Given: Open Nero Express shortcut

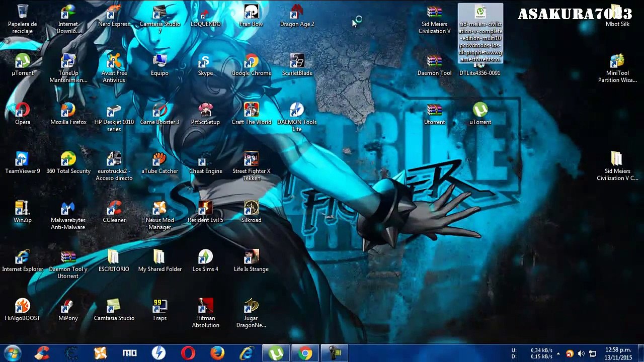Looking at the screenshot, I should (x=114, y=16).
